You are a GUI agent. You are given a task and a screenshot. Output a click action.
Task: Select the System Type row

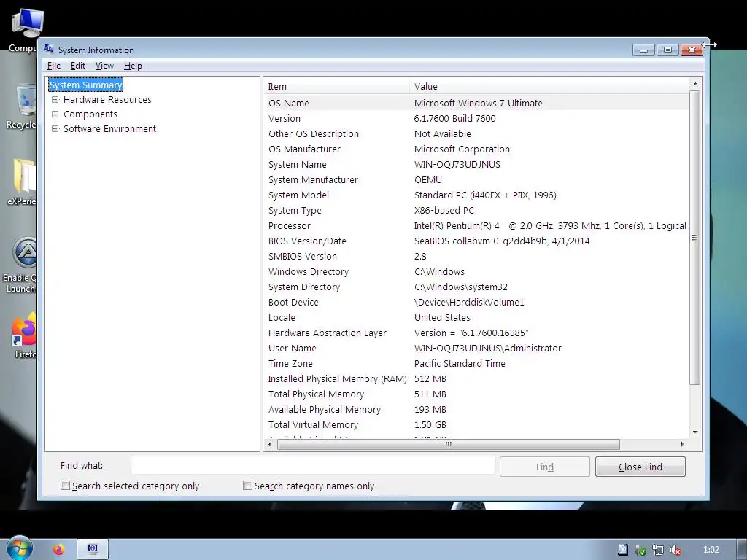pos(476,210)
